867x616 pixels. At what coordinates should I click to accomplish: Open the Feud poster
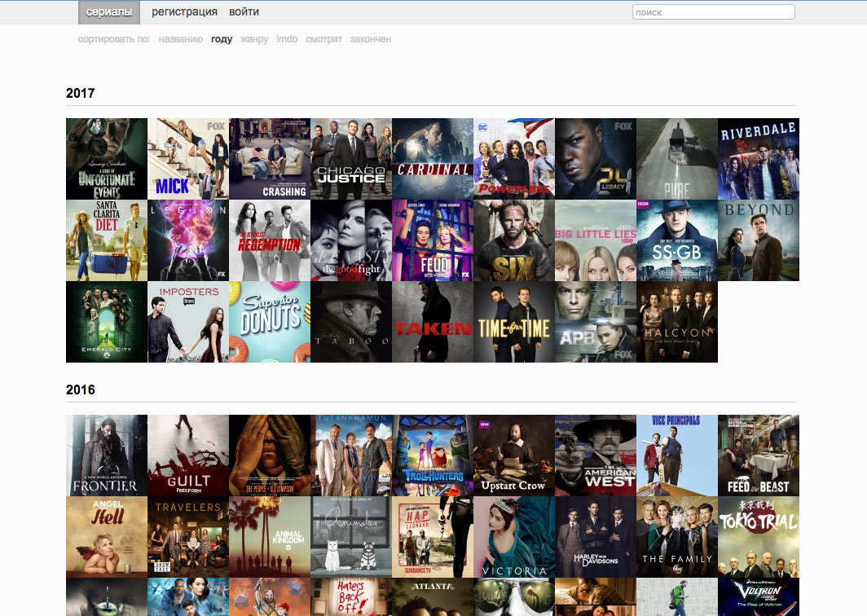tap(433, 240)
